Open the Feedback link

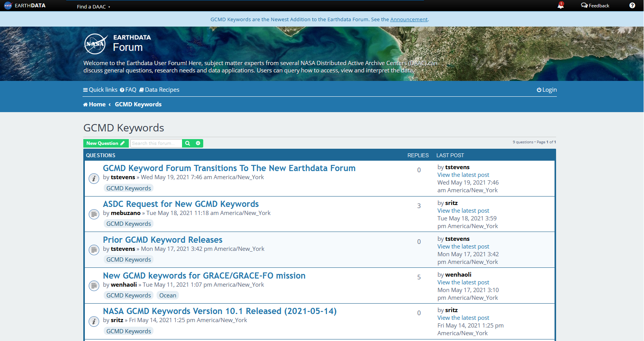tap(595, 5)
